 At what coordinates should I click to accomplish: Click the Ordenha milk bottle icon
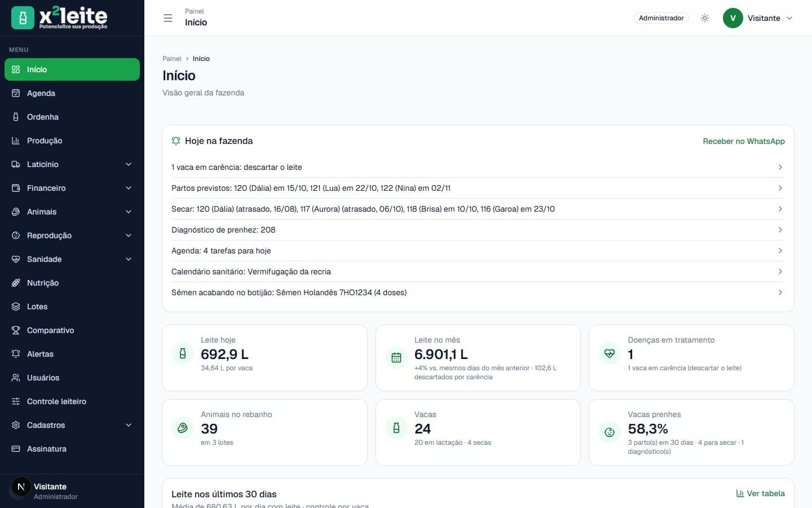click(16, 117)
